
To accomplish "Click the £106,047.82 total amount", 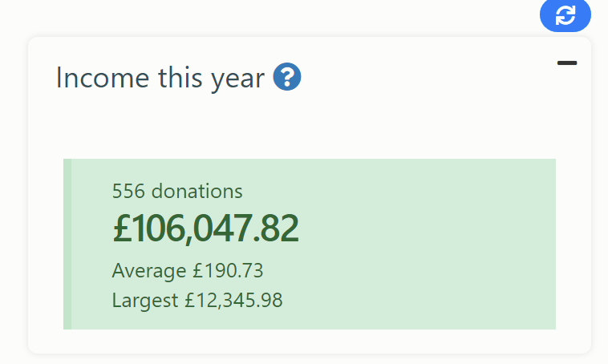I will [x=206, y=229].
